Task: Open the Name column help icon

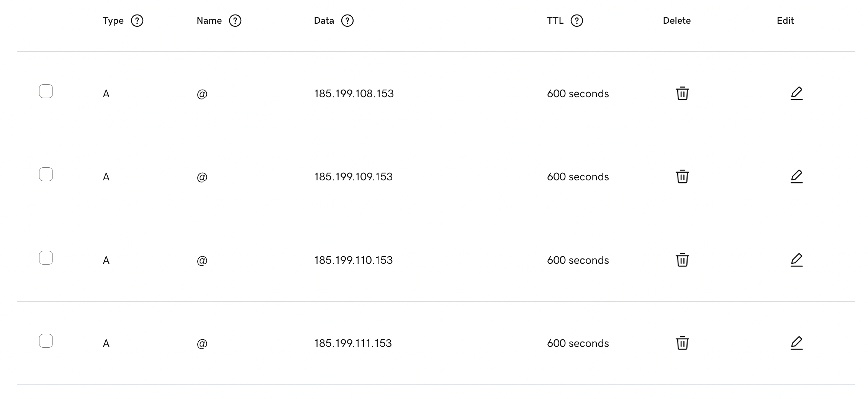Action: coord(235,21)
